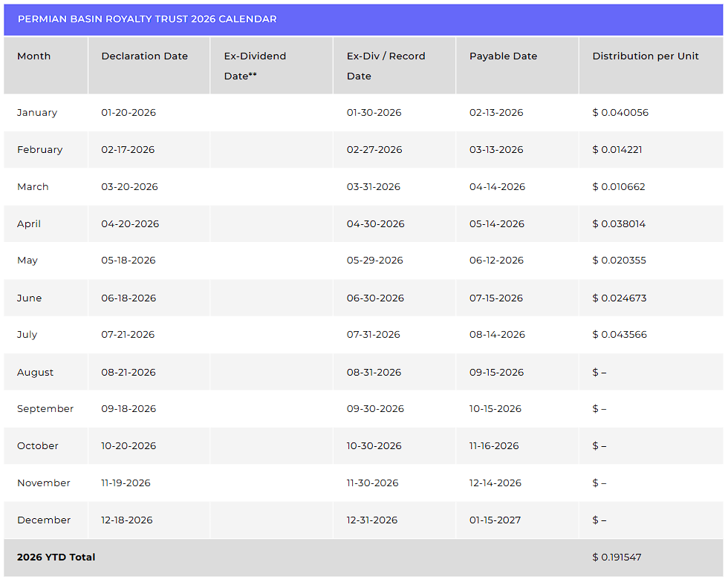Screen dimensions: 728x582
Task: Select record date 02-27-2026
Action: point(374,150)
